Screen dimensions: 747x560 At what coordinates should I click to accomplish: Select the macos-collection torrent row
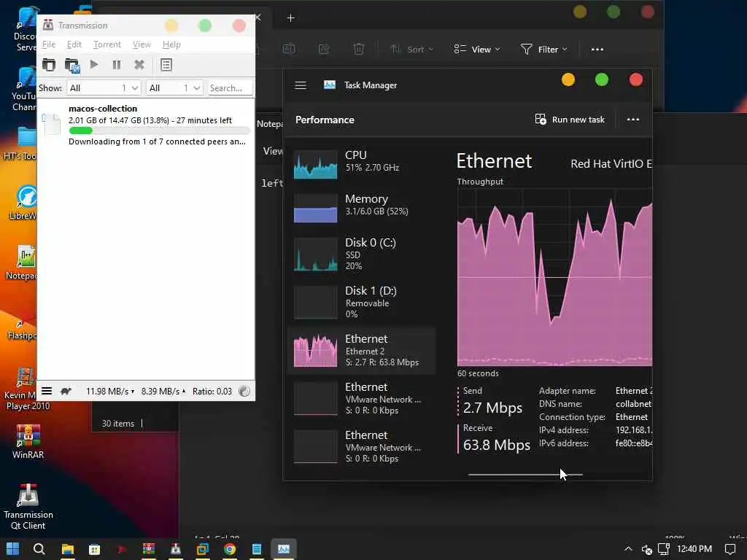point(146,125)
